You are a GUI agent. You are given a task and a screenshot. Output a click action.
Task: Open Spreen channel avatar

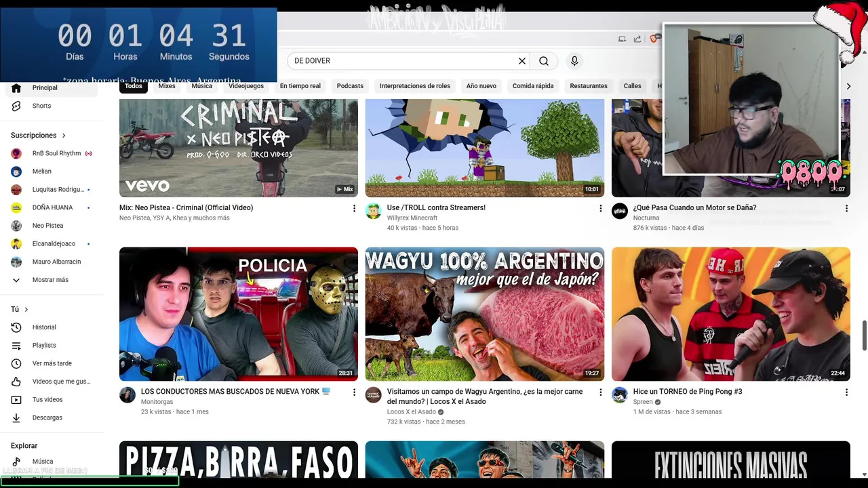pos(620,394)
